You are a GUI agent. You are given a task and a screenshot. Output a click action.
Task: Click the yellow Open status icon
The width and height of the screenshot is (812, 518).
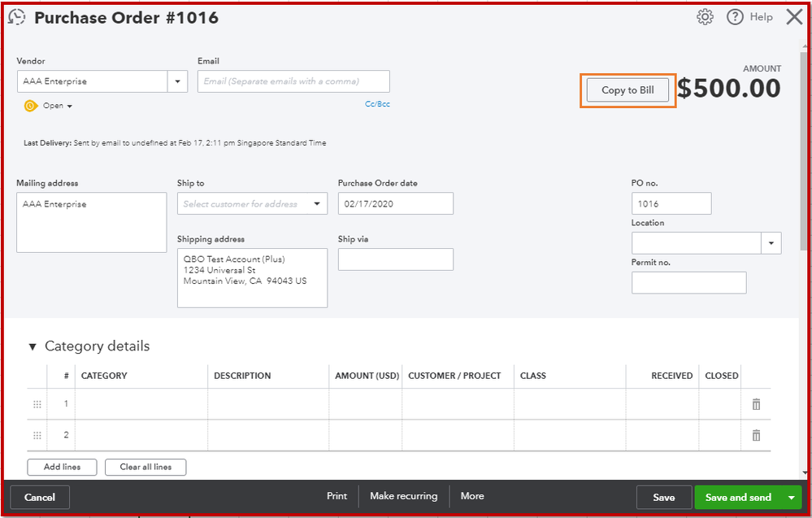[x=31, y=106]
